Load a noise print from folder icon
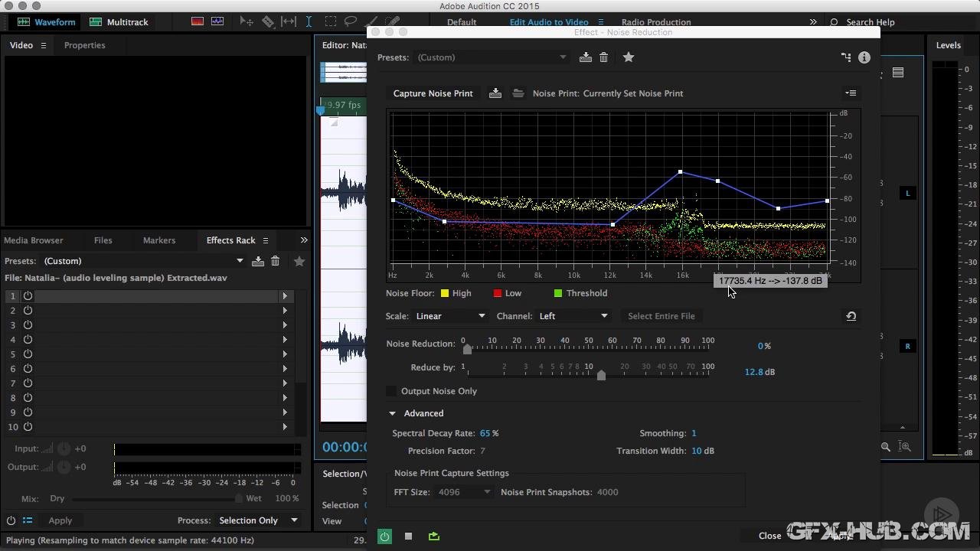The height and width of the screenshot is (551, 980). click(518, 93)
